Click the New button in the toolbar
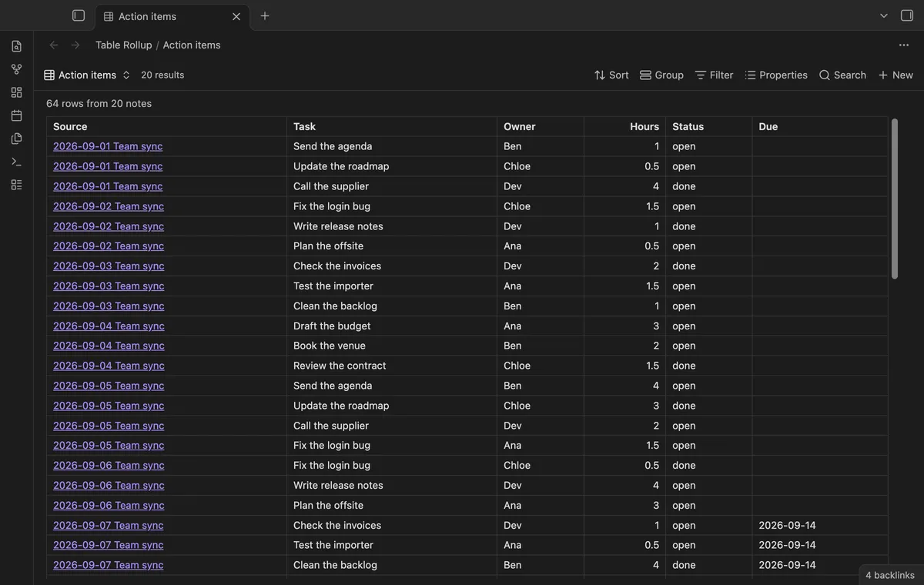This screenshot has width=924, height=585. coord(896,75)
